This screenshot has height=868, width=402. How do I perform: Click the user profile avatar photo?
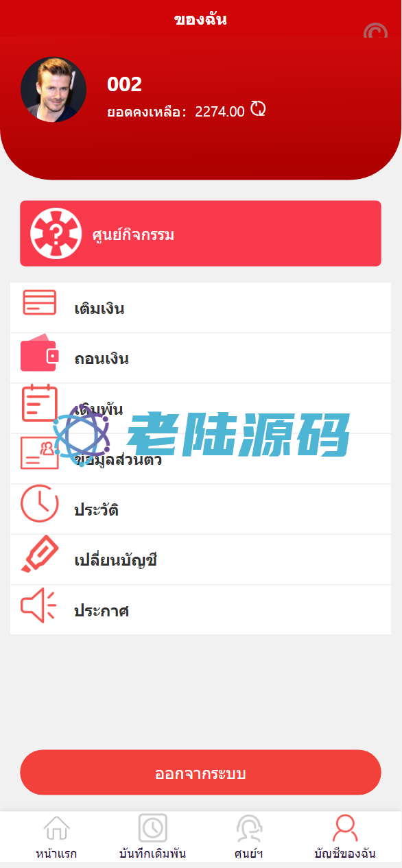[54, 90]
